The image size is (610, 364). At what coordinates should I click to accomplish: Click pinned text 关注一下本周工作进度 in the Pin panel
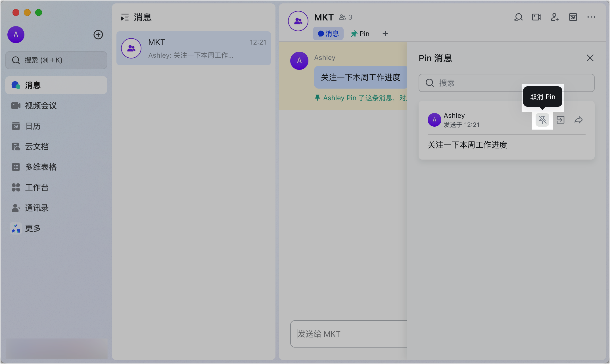point(467,145)
